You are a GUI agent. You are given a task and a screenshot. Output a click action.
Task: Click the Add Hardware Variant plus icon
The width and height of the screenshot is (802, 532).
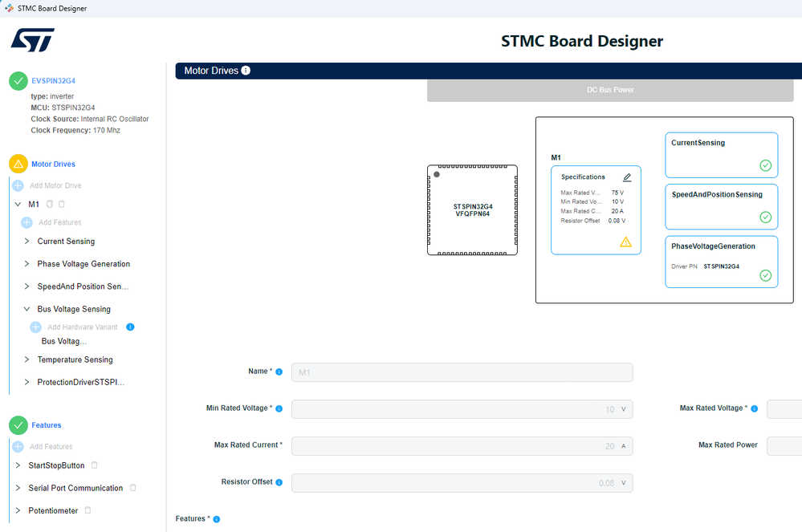pyautogui.click(x=36, y=327)
